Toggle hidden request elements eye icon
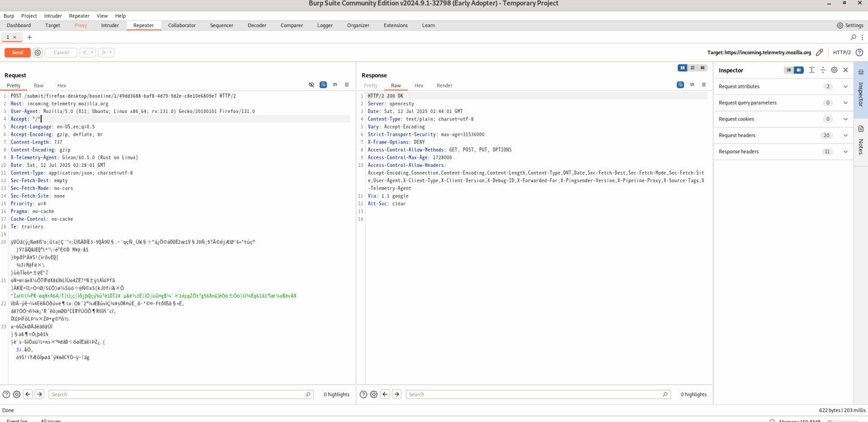The image size is (868, 422). tap(311, 85)
